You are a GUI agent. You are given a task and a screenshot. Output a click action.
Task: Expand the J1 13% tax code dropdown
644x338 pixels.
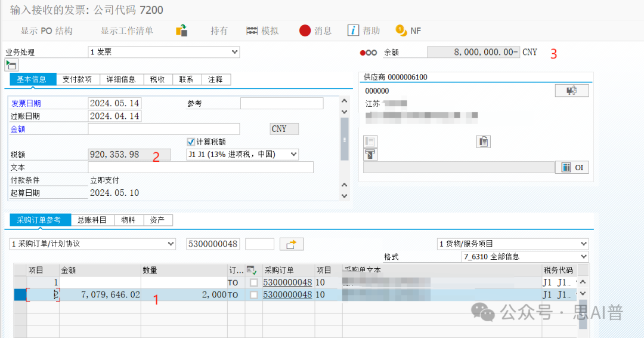coord(241,154)
